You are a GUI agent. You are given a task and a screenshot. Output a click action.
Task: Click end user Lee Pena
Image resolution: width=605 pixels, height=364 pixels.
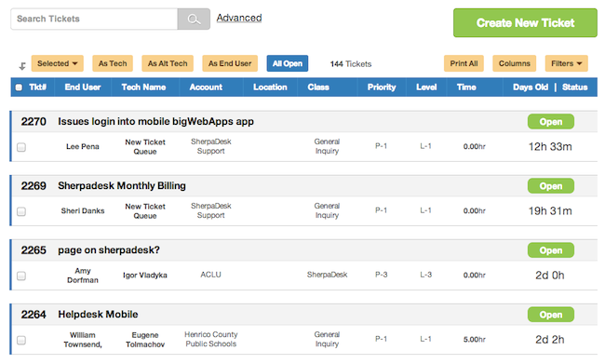tap(83, 147)
